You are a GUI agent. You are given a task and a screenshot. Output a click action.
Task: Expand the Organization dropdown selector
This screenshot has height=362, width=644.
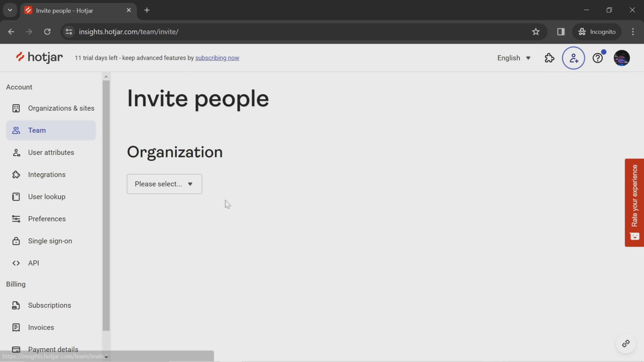click(x=164, y=184)
